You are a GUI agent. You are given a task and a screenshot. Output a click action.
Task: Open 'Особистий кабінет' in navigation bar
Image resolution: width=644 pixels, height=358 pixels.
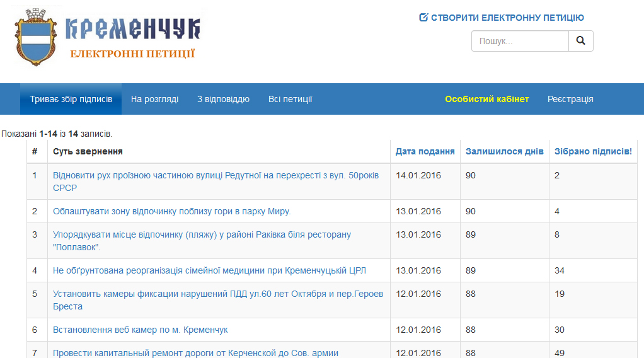coord(486,99)
